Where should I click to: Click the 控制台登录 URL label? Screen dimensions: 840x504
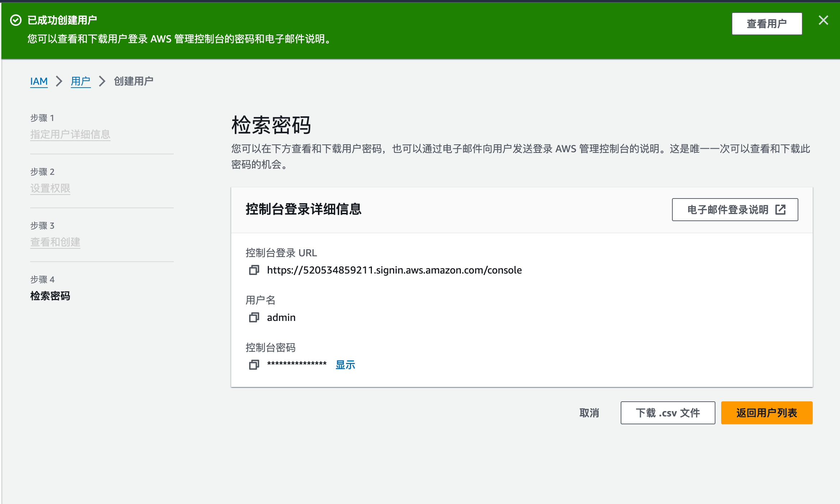point(281,253)
